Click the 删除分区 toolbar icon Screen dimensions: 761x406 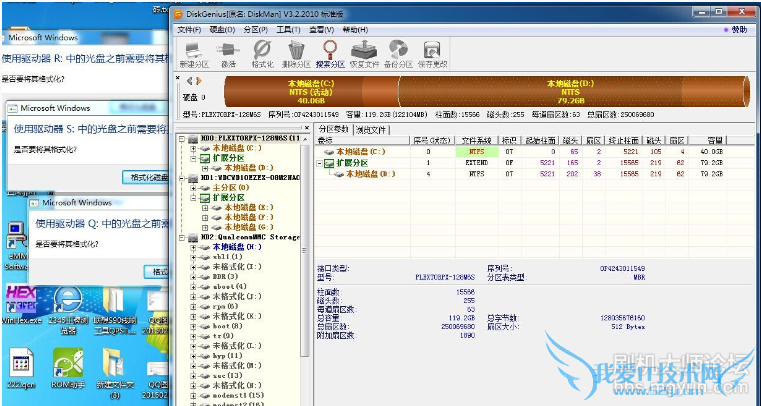[296, 52]
